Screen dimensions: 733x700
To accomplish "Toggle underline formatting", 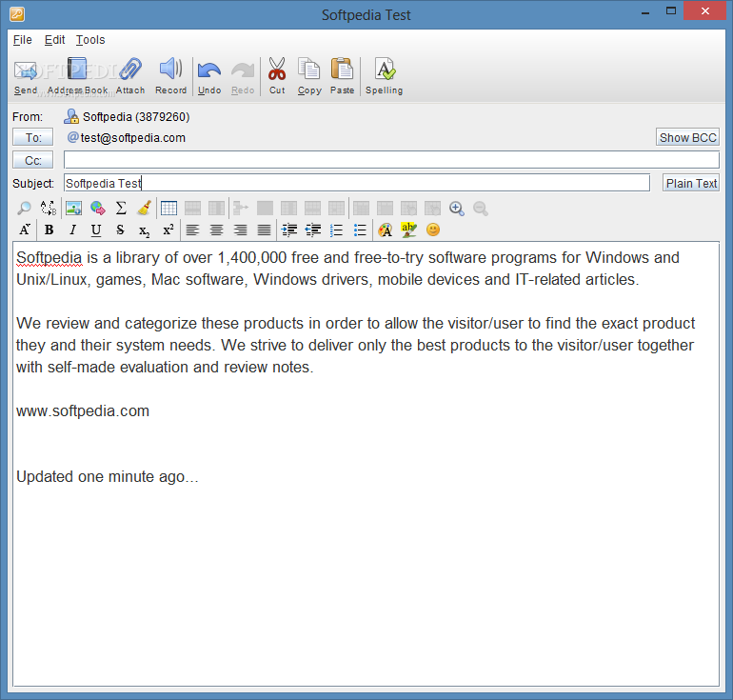I will 96,230.
